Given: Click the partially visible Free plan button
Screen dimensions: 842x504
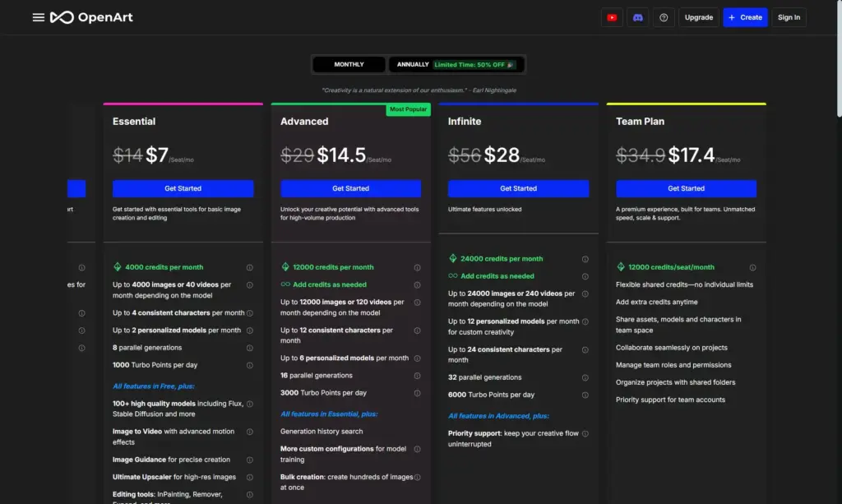Looking at the screenshot, I should click(76, 188).
